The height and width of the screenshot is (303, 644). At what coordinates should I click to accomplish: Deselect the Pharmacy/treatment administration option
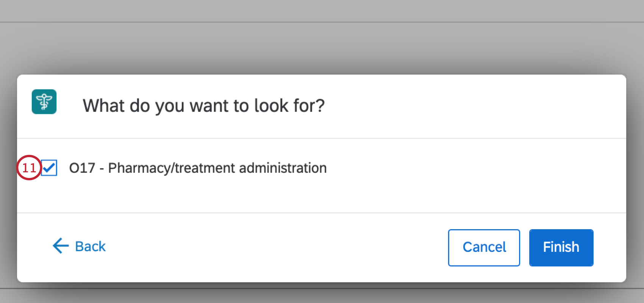49,167
